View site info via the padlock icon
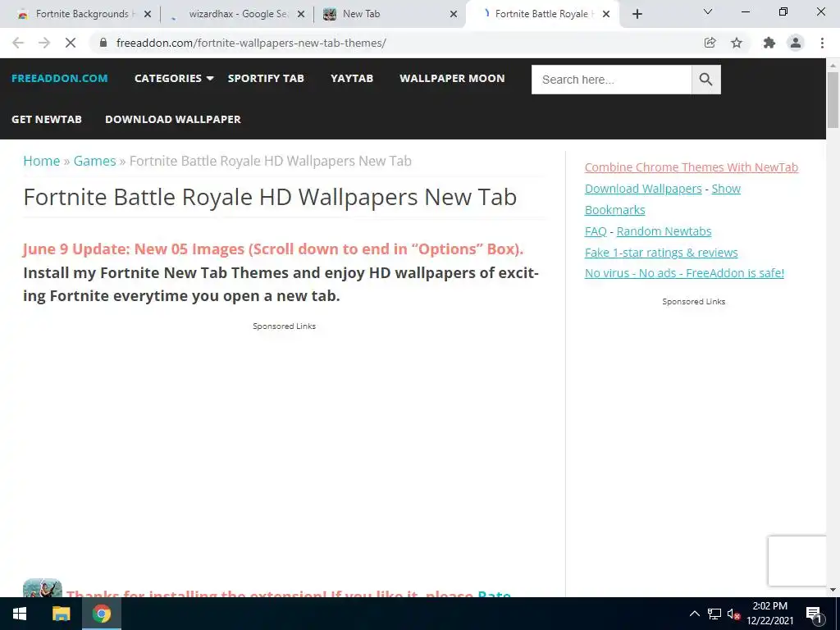Screen dimensions: 840x630 click(x=103, y=43)
